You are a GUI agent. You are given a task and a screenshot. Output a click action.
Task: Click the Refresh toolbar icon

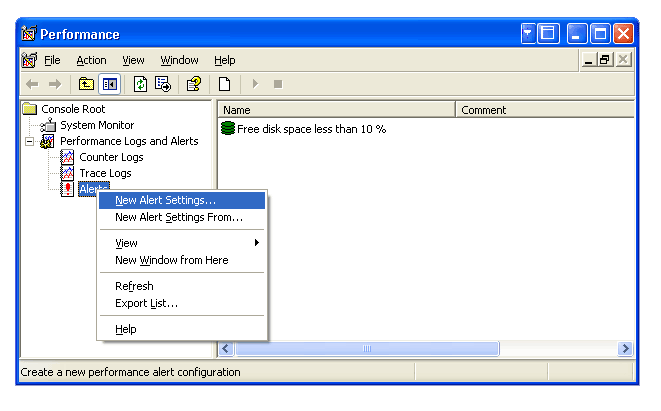[x=140, y=84]
